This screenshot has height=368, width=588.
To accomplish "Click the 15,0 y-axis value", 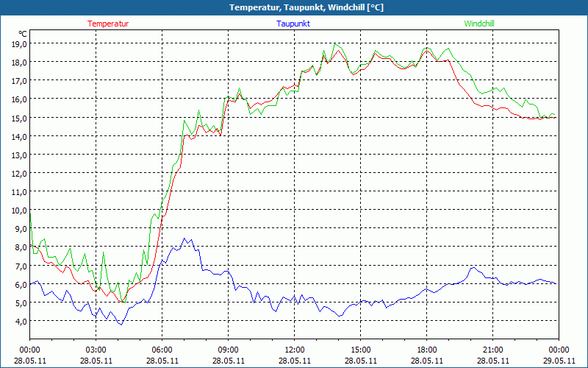I will (20, 118).
